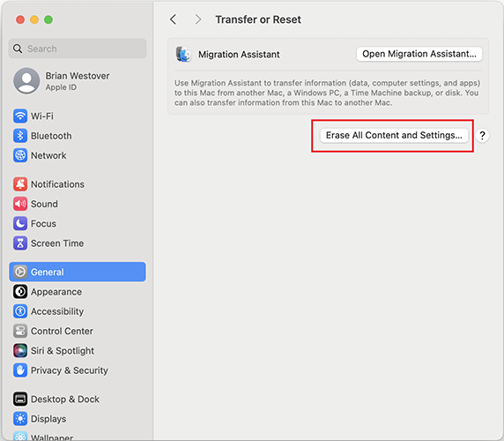This screenshot has height=441, width=504.
Task: Click the Migration Assistant description text
Action: pos(327,93)
